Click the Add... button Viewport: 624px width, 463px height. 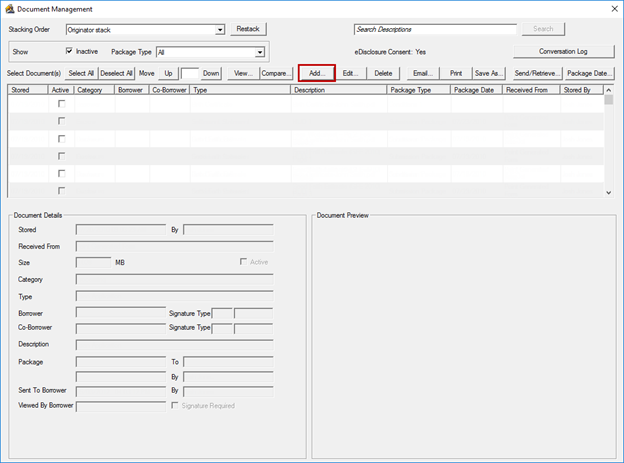(317, 73)
